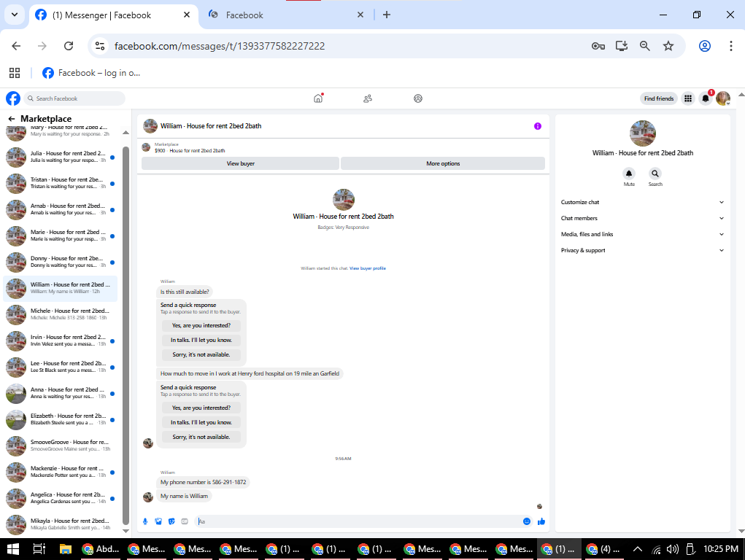
Task: Show hidden system tray icons chevron
Action: click(638, 549)
